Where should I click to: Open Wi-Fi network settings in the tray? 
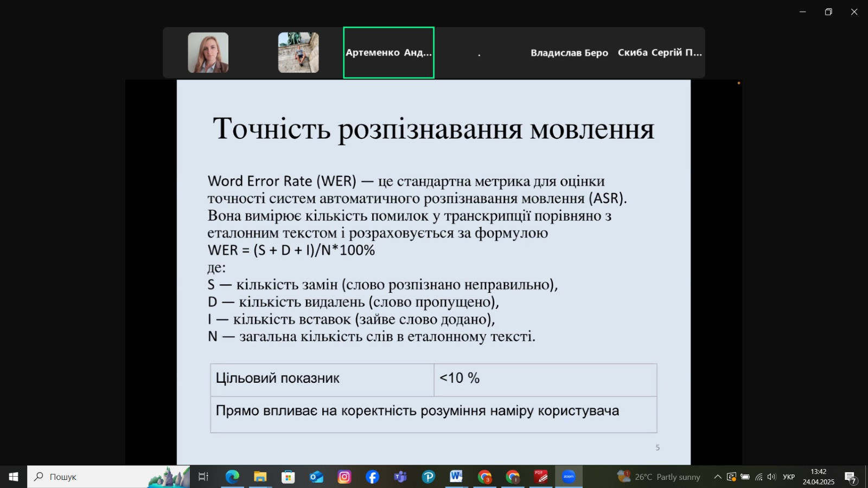point(758,477)
